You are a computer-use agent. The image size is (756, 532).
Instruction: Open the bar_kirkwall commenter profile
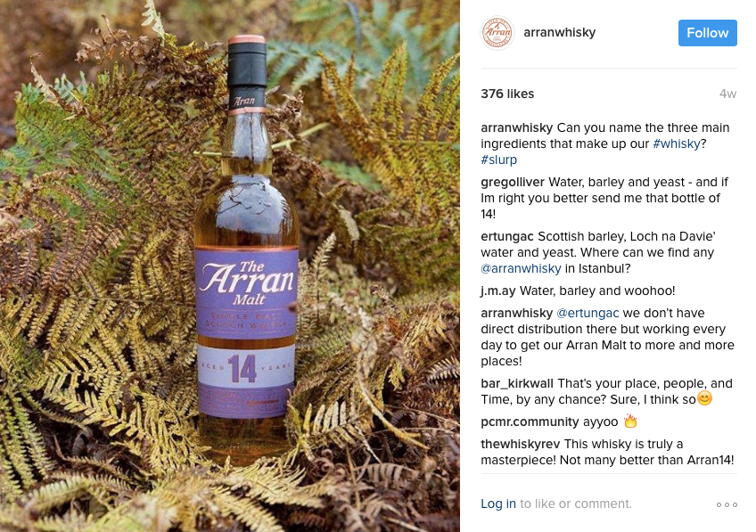[x=517, y=383]
